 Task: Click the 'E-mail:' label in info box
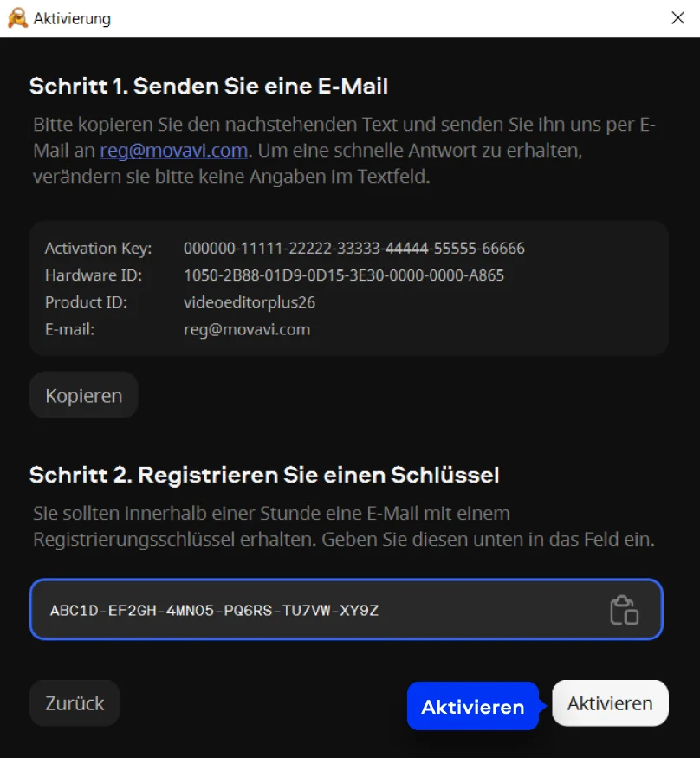(x=69, y=329)
